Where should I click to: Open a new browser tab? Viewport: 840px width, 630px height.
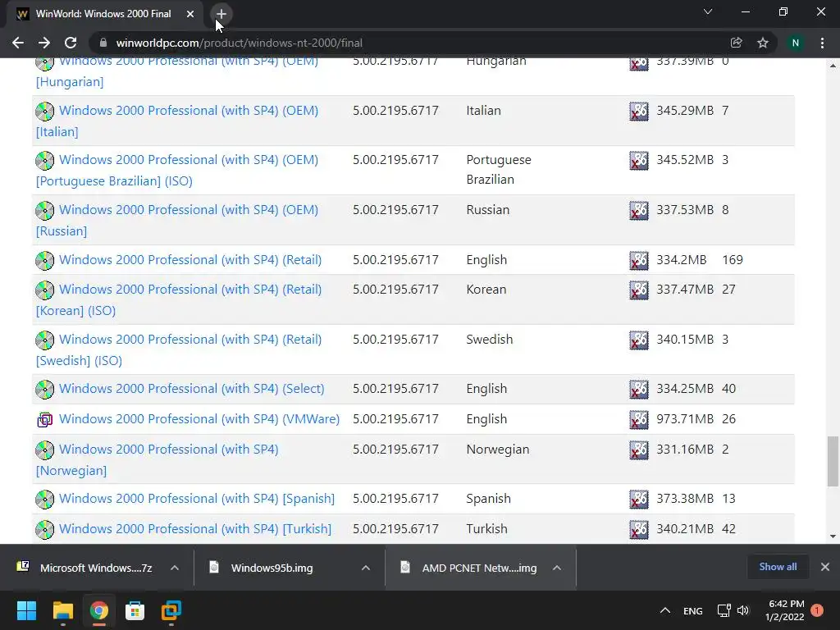point(221,14)
